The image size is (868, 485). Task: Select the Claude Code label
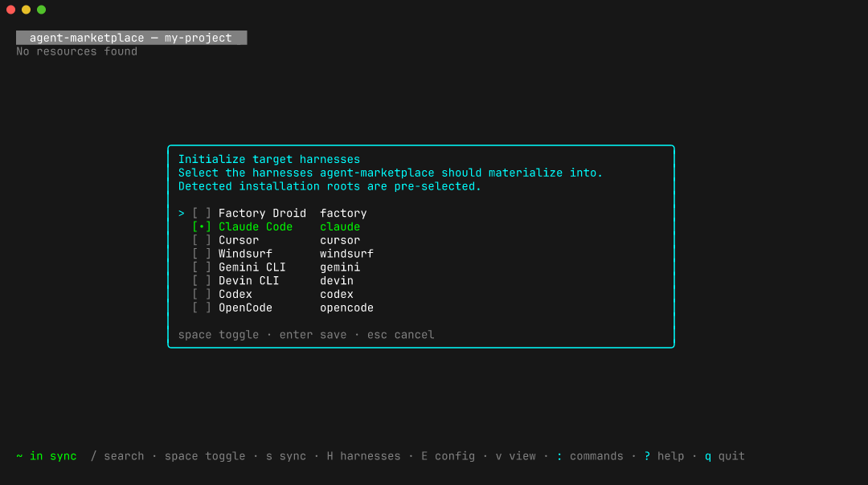tap(256, 226)
